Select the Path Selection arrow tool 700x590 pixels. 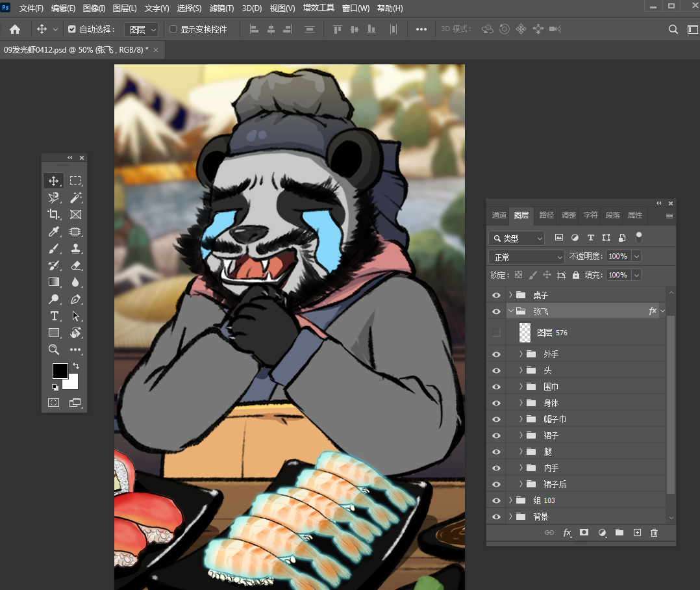[75, 316]
